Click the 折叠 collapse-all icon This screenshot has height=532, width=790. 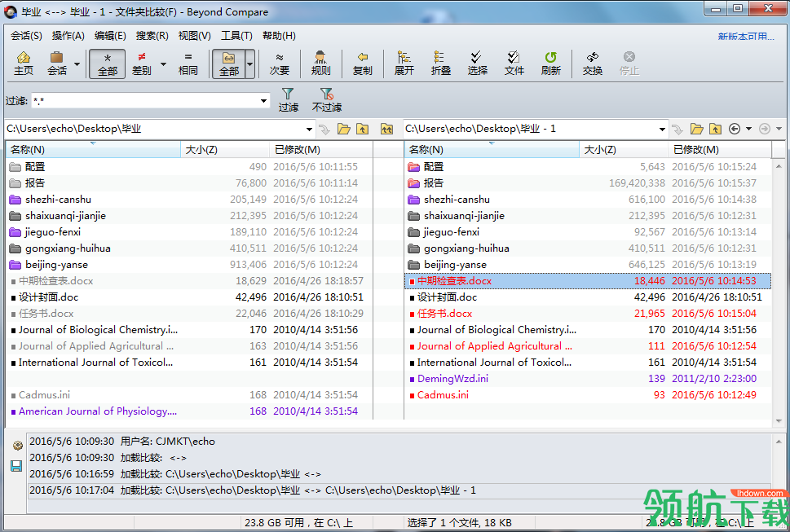coord(440,64)
